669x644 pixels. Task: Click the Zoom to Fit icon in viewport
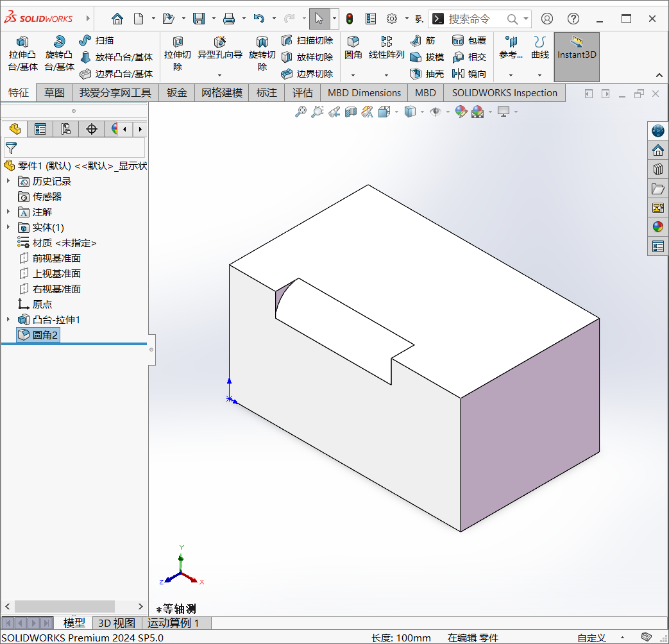[x=301, y=112]
